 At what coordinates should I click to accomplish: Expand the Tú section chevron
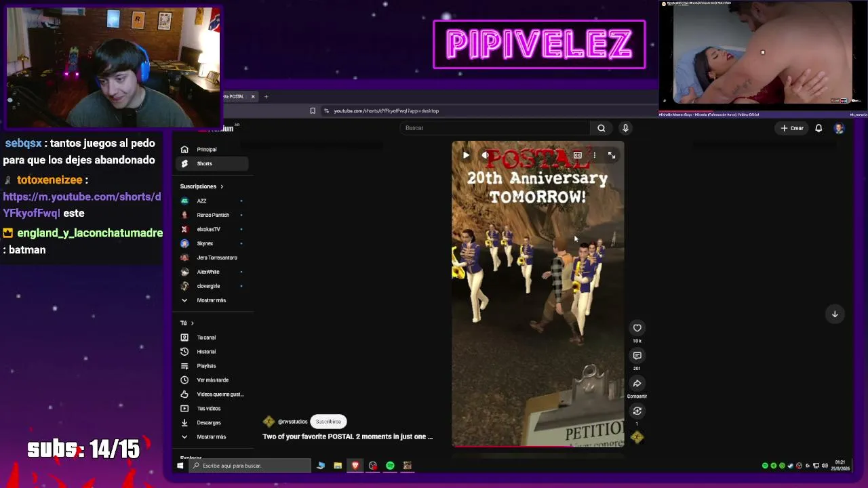tap(192, 323)
